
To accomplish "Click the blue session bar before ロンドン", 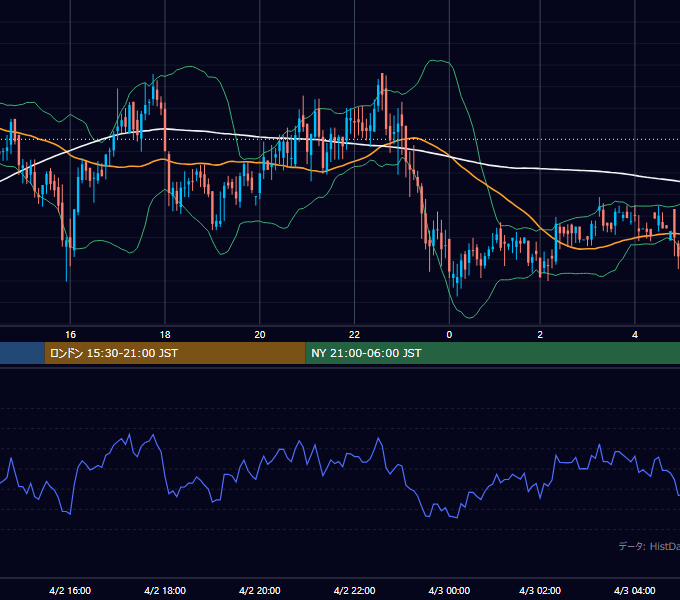I will [x=22, y=353].
